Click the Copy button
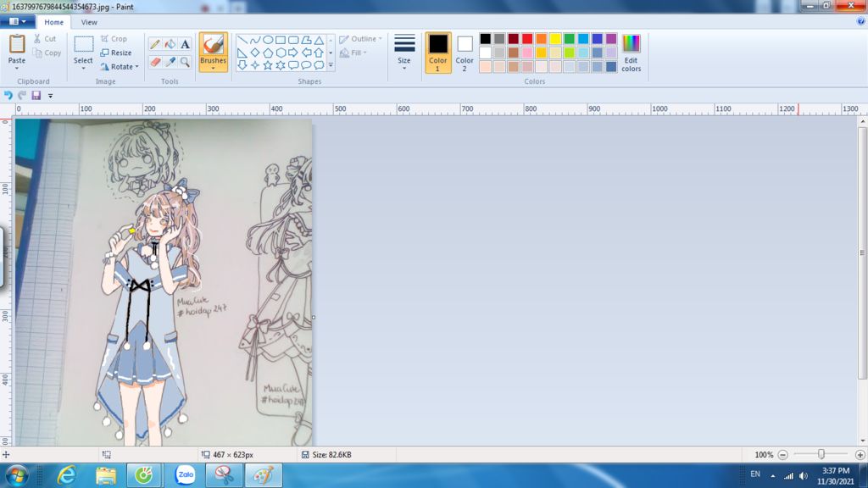 point(47,53)
